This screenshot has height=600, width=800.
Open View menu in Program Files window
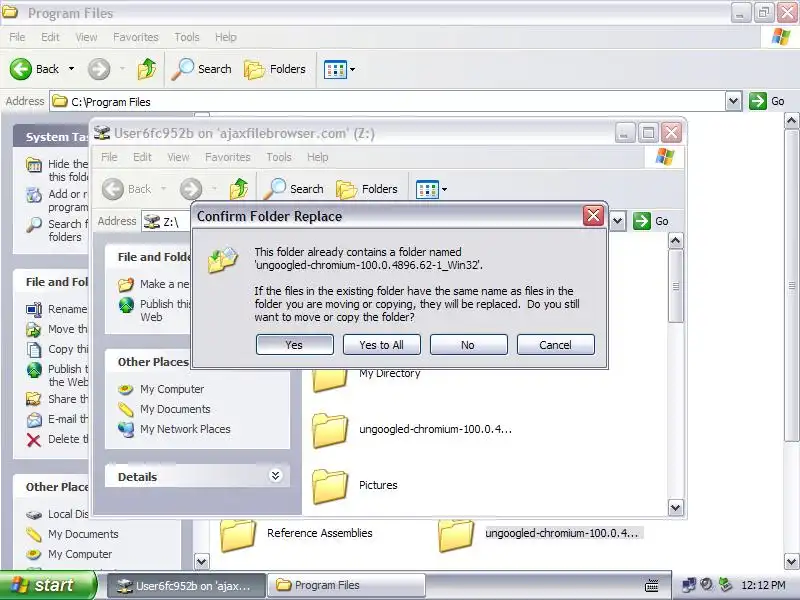point(86,37)
